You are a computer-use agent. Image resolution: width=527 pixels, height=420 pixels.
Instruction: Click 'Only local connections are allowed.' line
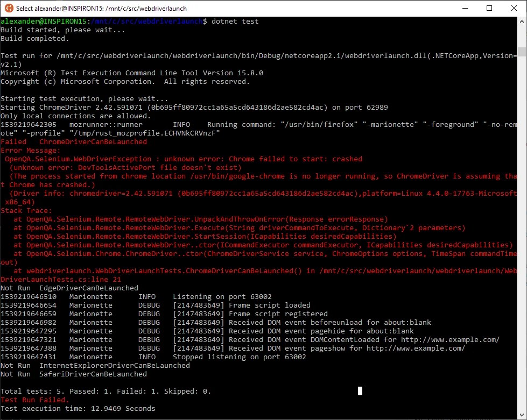(75, 116)
